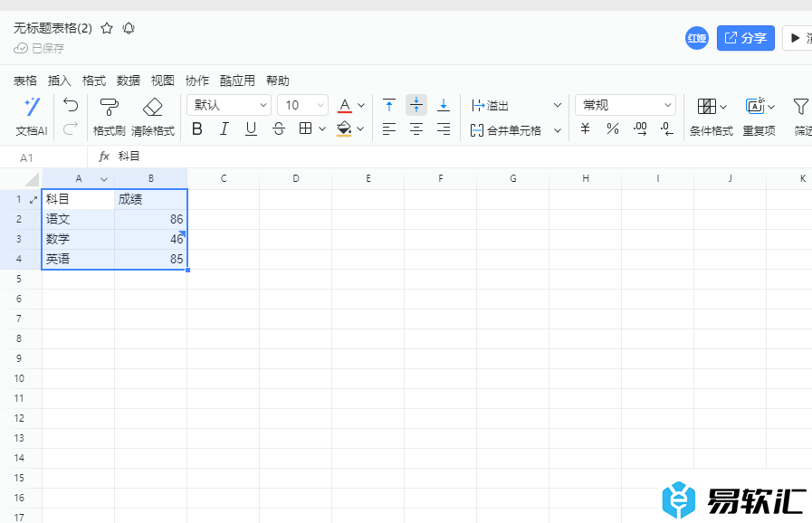
Task: Center text horizontally
Action: click(x=416, y=128)
